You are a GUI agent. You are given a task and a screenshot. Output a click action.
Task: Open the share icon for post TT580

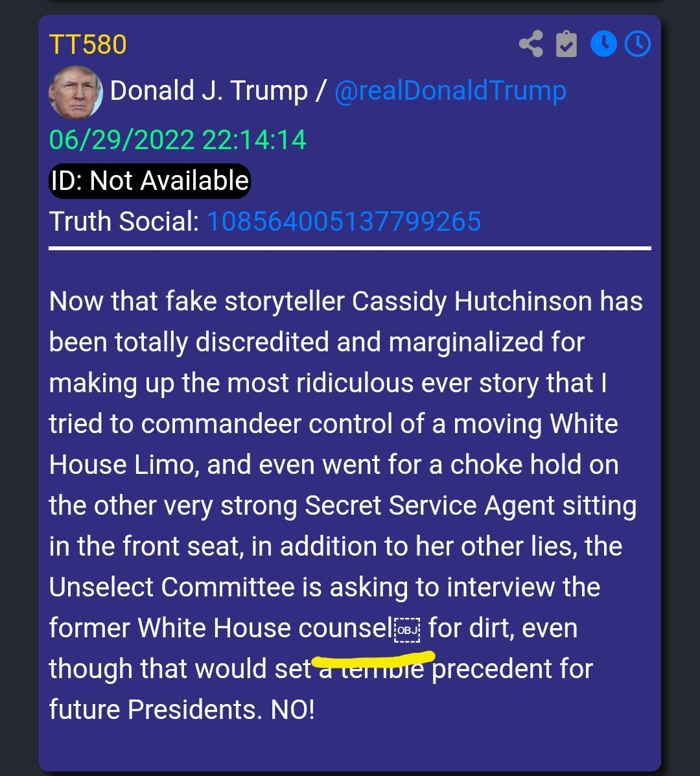pos(531,44)
